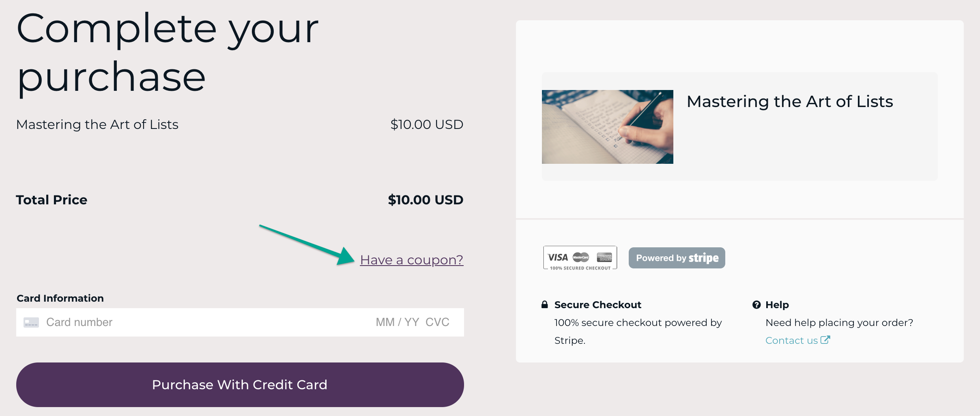
Task: Click the CVC security code field
Action: pos(437,322)
